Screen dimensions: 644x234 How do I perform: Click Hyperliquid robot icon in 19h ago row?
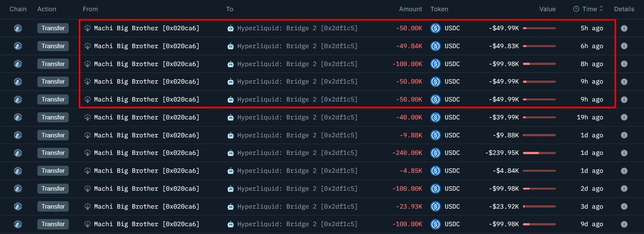point(230,118)
